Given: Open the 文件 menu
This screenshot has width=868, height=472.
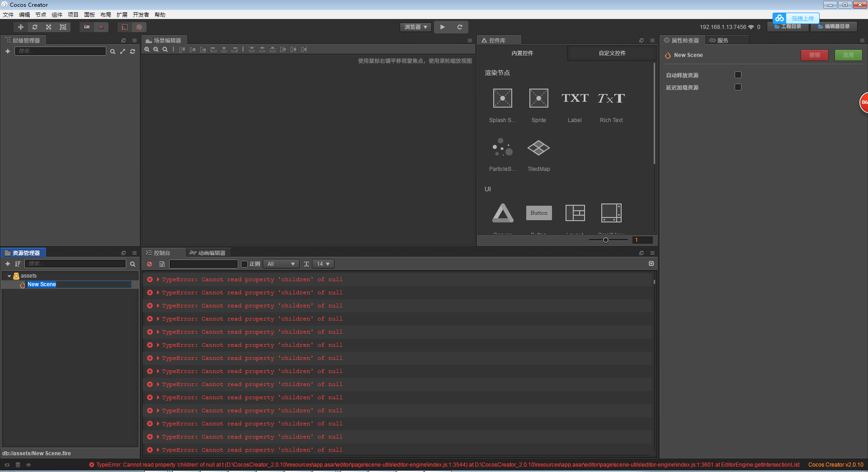Looking at the screenshot, I should point(8,15).
